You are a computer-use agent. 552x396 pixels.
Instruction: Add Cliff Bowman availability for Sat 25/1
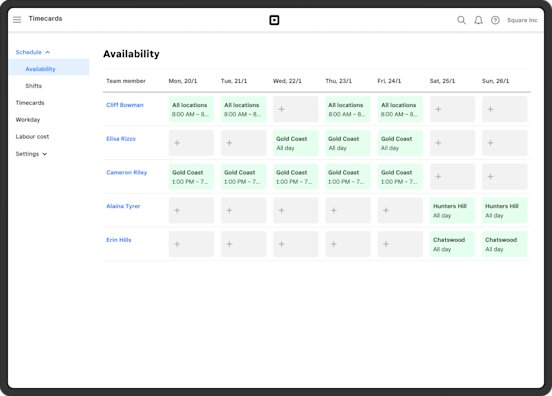coord(452,109)
